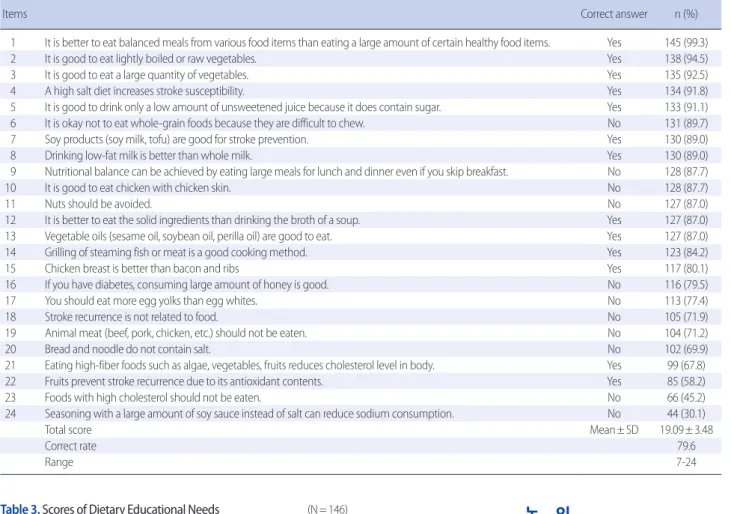Viewport: 731px width, 514px height.
Task: Click the item number '12'
Action: pos(10,220)
